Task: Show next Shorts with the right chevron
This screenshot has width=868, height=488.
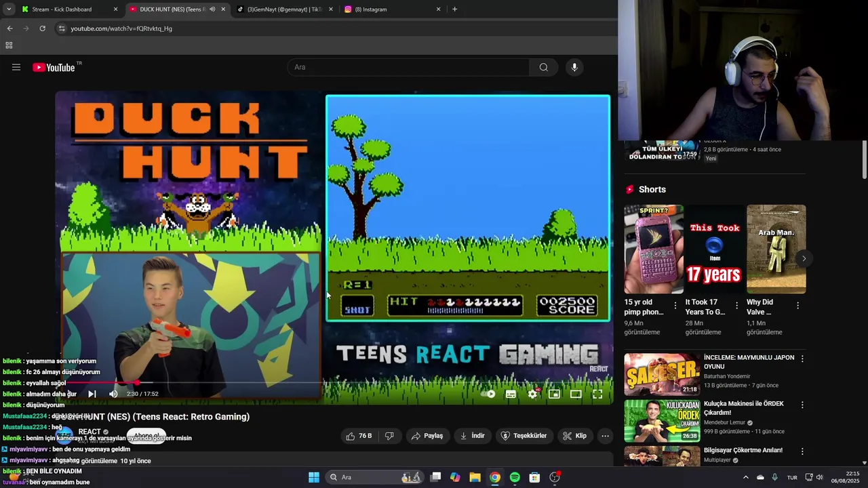Action: (x=804, y=258)
